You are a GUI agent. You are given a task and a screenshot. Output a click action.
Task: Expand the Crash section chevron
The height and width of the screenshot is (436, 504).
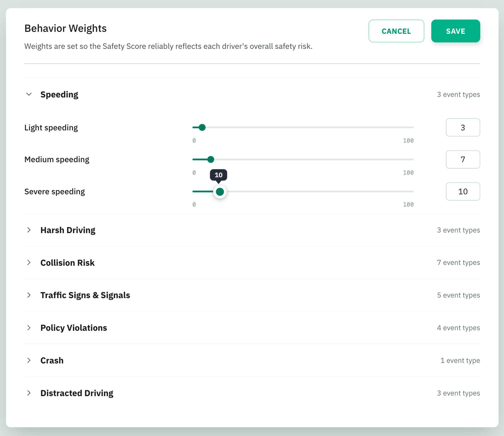point(29,360)
